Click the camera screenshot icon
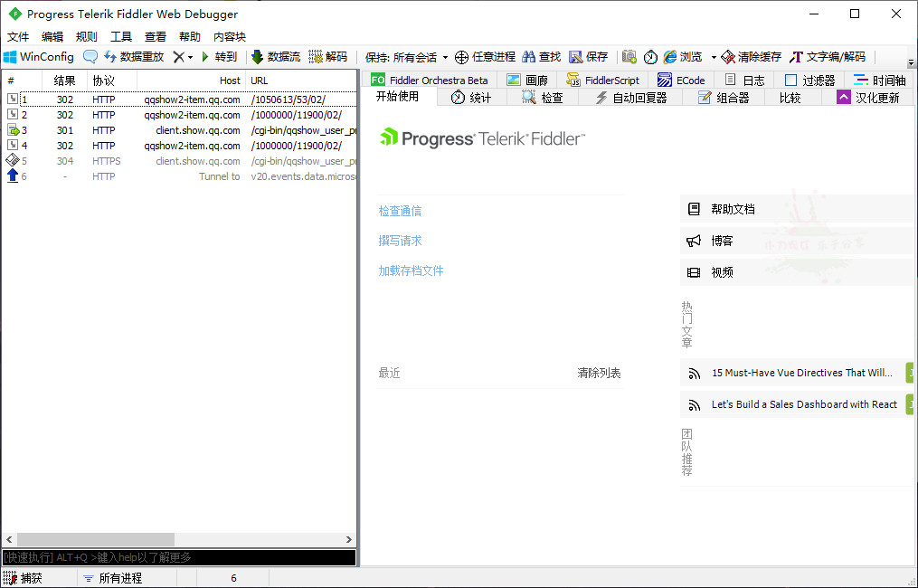The width and height of the screenshot is (918, 588). pos(629,57)
